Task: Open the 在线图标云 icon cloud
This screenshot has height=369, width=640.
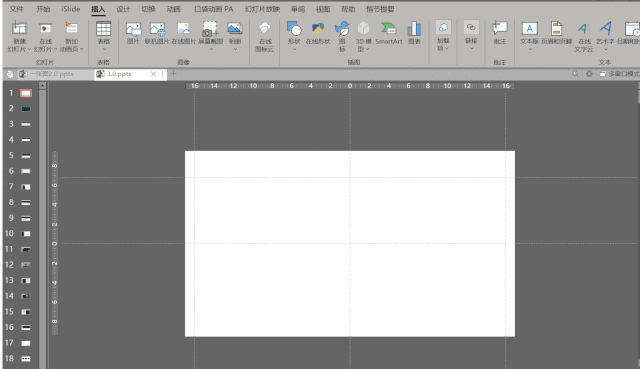Action: point(264,37)
